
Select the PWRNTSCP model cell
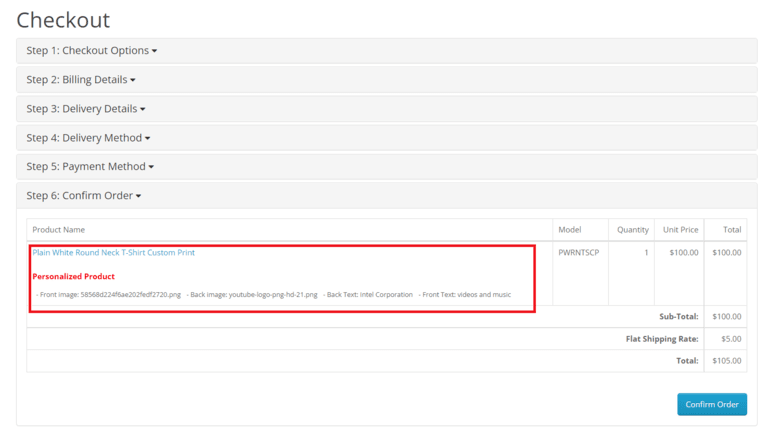click(x=578, y=253)
